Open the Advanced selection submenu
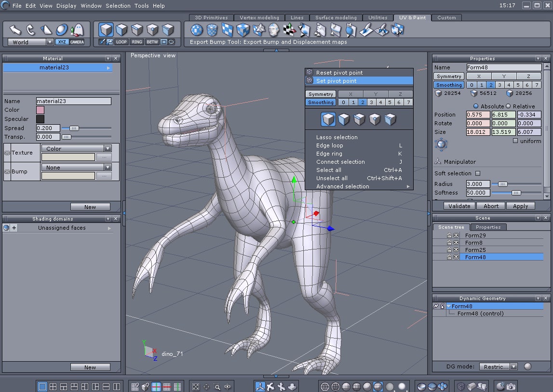This screenshot has width=553, height=392. coord(359,186)
